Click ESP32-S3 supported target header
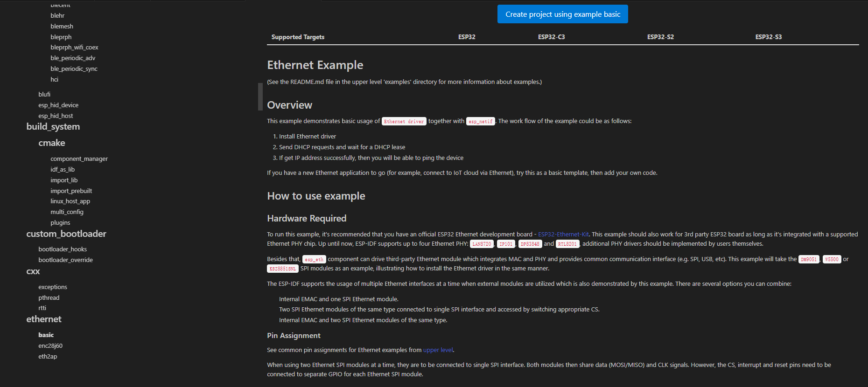 [769, 37]
